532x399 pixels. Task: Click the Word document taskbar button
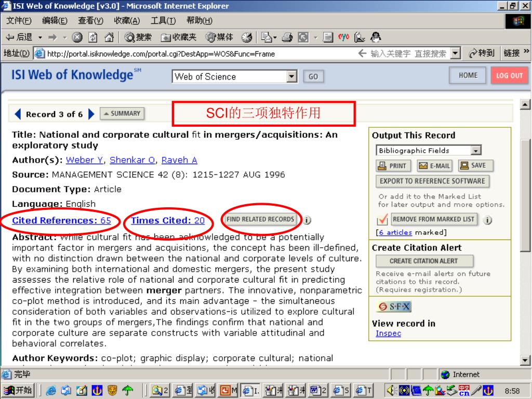tap(318, 391)
